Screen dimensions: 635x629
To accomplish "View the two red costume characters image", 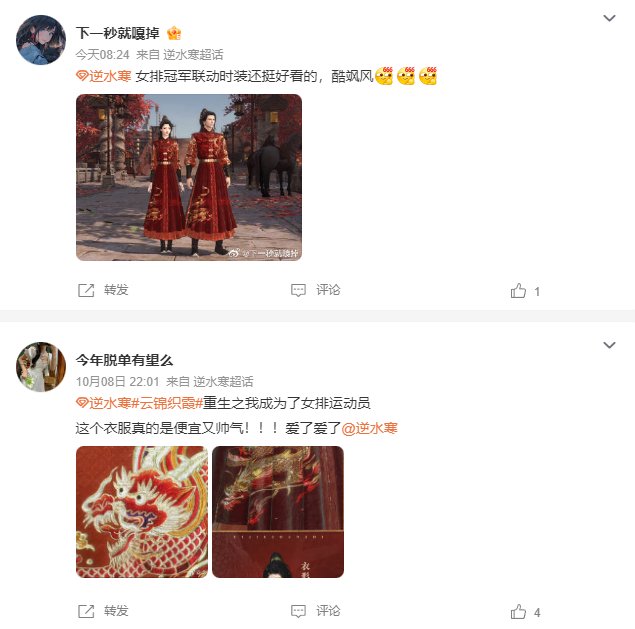I will pyautogui.click(x=189, y=177).
